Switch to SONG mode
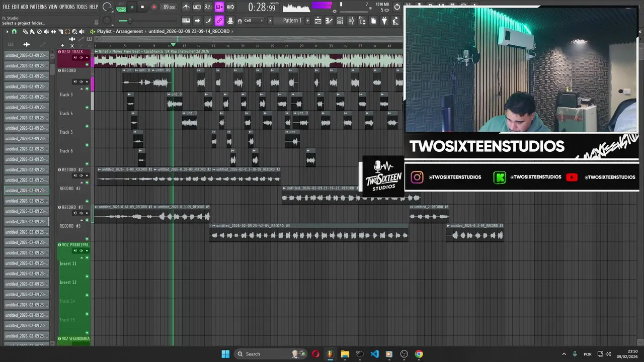Image resolution: width=644 pixels, height=362 pixels. [x=121, y=9]
